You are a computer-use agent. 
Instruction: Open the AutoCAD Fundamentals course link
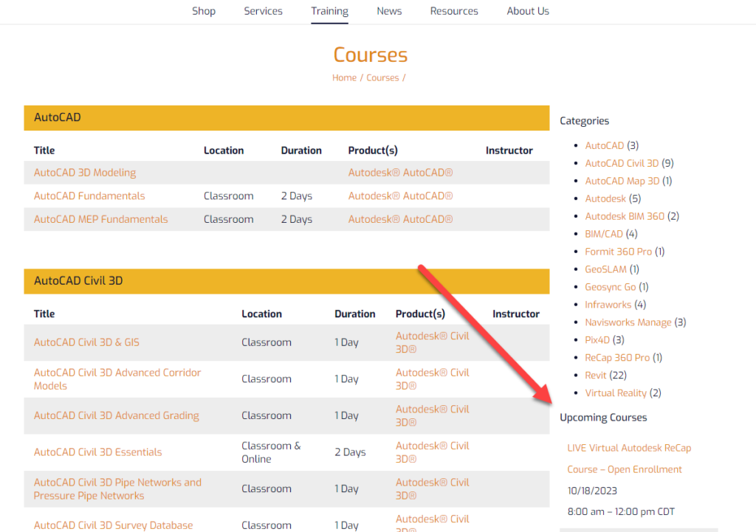(x=89, y=196)
